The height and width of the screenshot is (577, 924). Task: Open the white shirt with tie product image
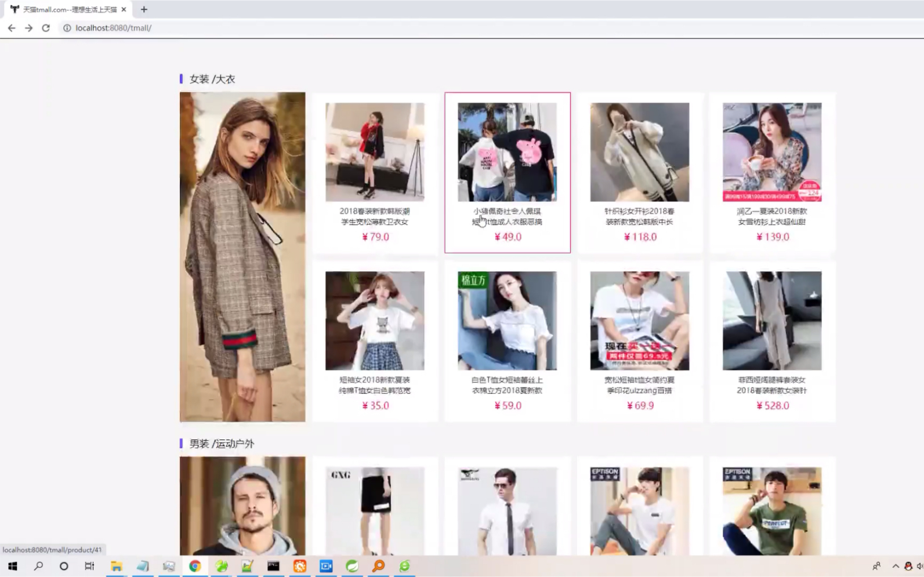coord(507,511)
